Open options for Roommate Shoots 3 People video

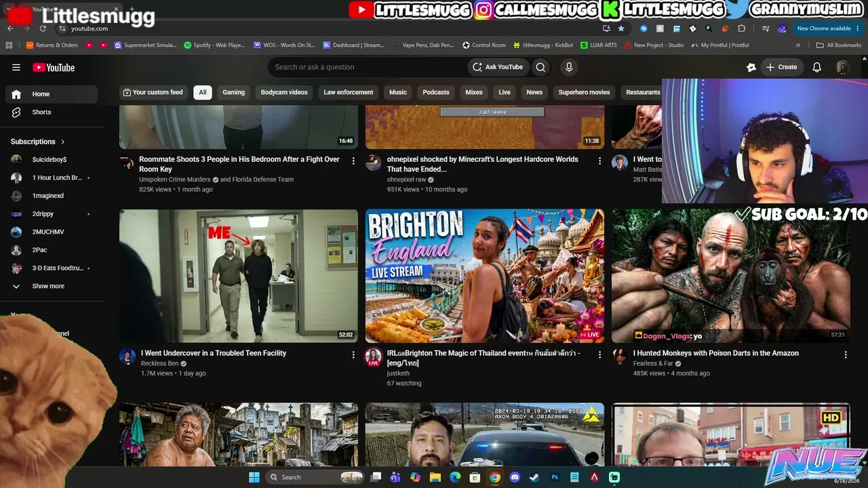click(353, 161)
